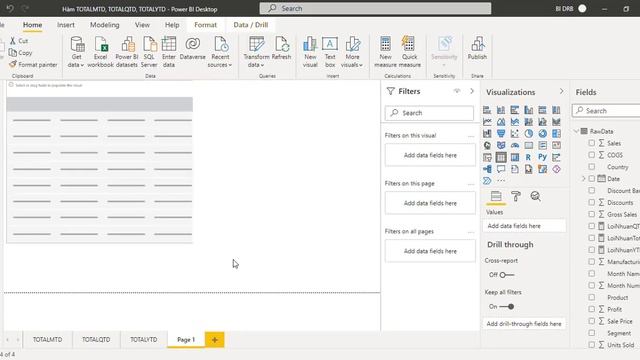Image resolution: width=640 pixels, height=360 pixels.
Task: Click the Filters search field
Action: [x=429, y=113]
